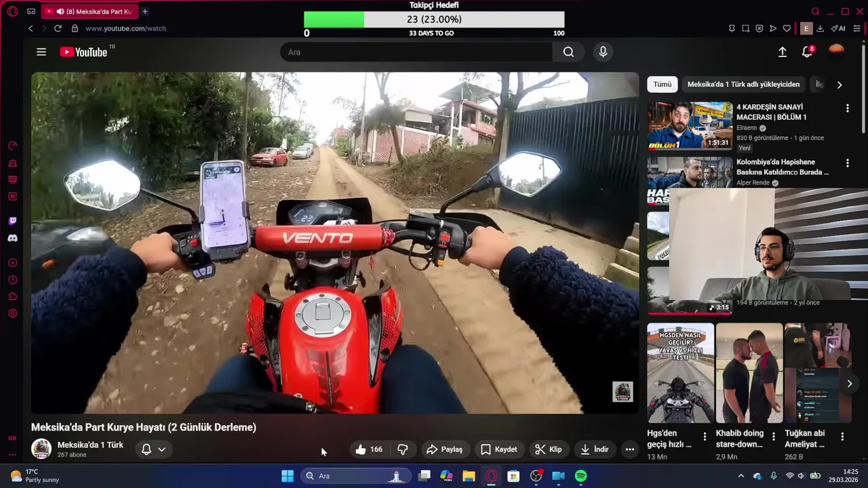This screenshot has height=488, width=868.
Task: Open Twitch in Opera sidebar
Action: click(12, 221)
